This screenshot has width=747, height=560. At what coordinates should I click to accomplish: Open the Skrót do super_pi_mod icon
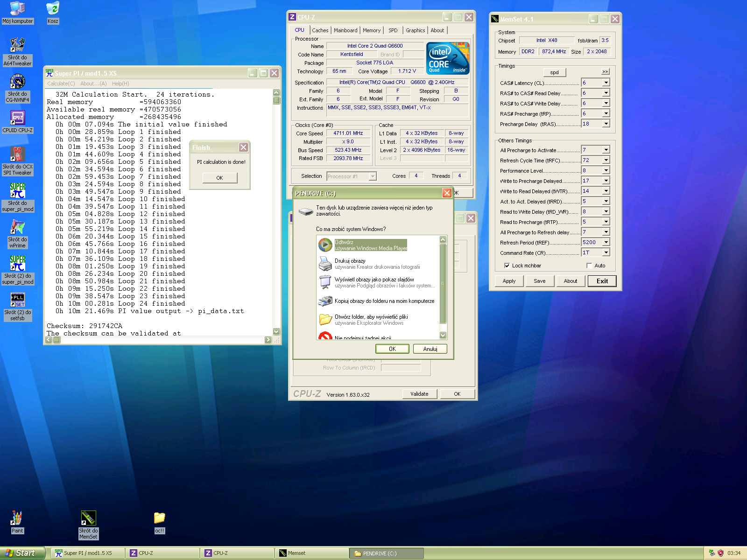pos(17,197)
